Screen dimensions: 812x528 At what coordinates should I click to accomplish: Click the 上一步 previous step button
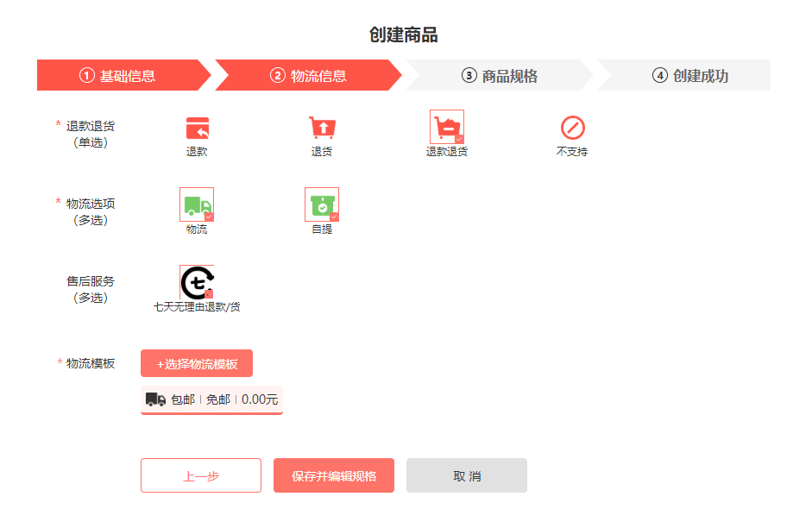(201, 475)
